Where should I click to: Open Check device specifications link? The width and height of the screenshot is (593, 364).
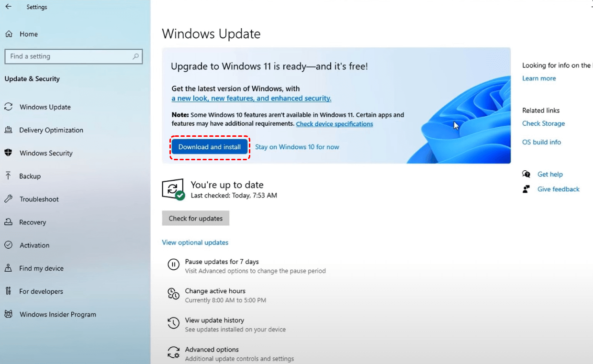(335, 124)
